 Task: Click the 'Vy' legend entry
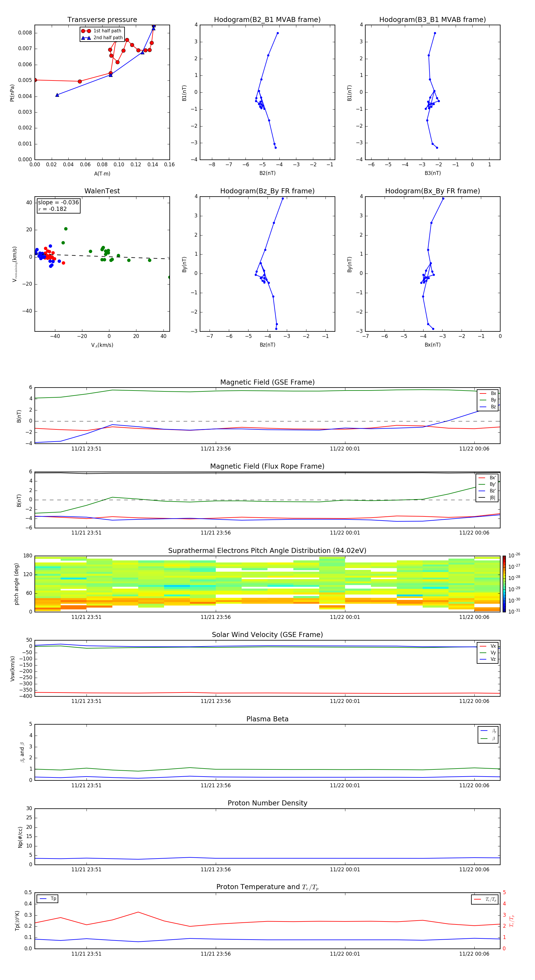point(488,652)
